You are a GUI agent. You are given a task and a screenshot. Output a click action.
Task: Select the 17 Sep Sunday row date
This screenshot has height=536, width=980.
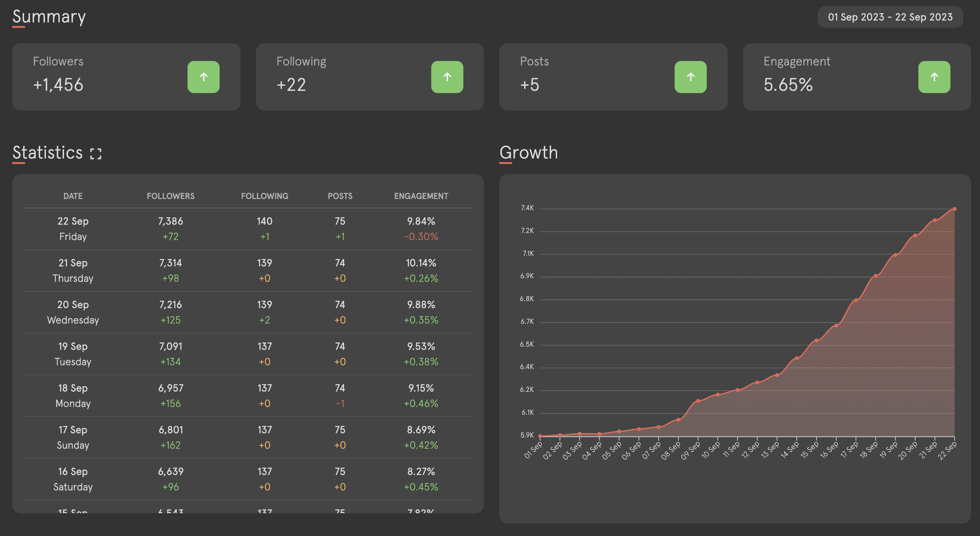73,437
